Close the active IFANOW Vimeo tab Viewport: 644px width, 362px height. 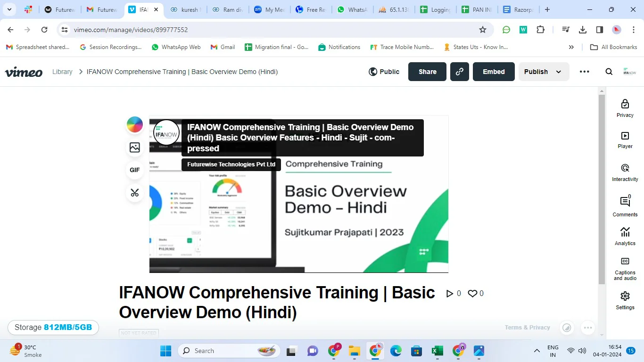[156, 9]
